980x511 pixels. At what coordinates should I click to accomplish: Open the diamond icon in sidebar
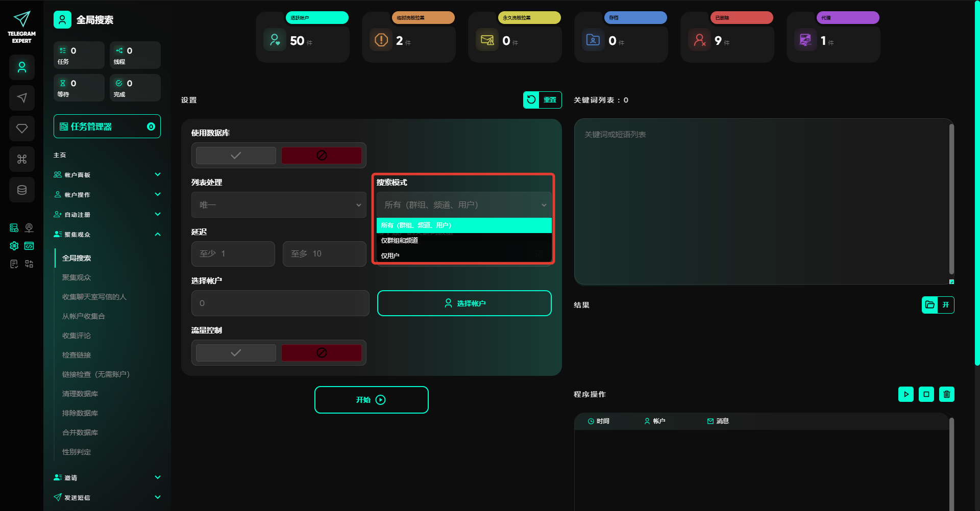[x=22, y=129]
